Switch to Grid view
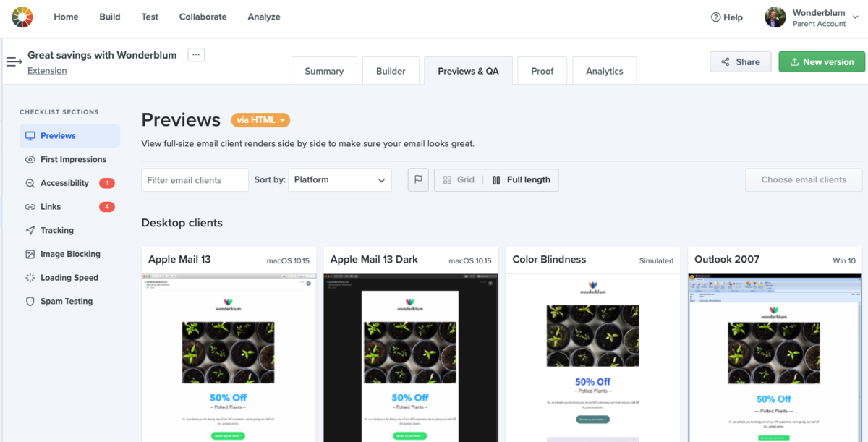 (459, 180)
